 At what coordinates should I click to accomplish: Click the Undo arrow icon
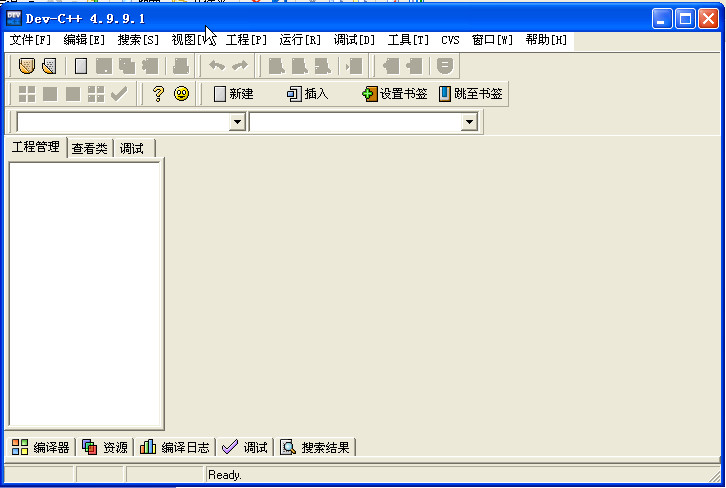click(x=217, y=66)
